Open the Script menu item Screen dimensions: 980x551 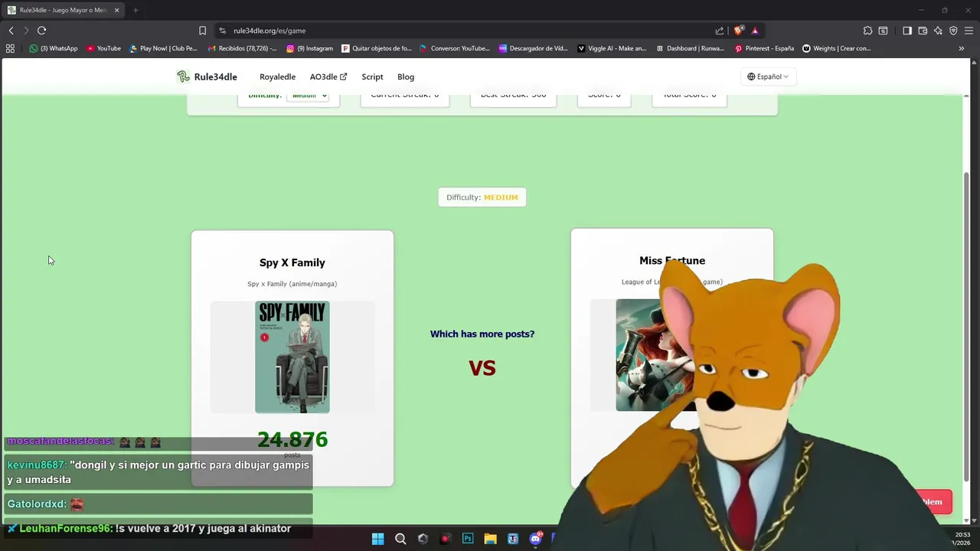pyautogui.click(x=372, y=77)
